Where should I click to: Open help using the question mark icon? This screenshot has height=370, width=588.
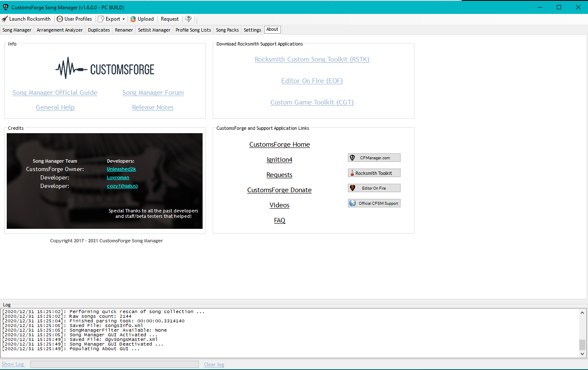[188, 19]
